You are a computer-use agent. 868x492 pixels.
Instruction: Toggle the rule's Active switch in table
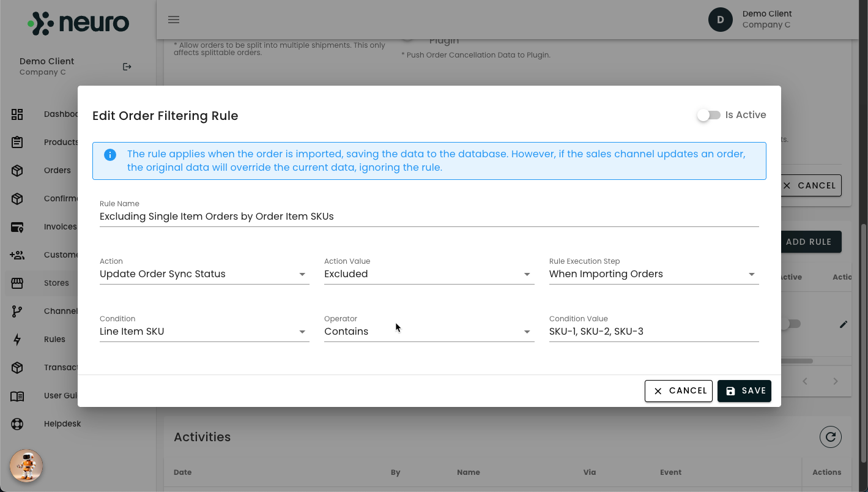click(x=790, y=324)
